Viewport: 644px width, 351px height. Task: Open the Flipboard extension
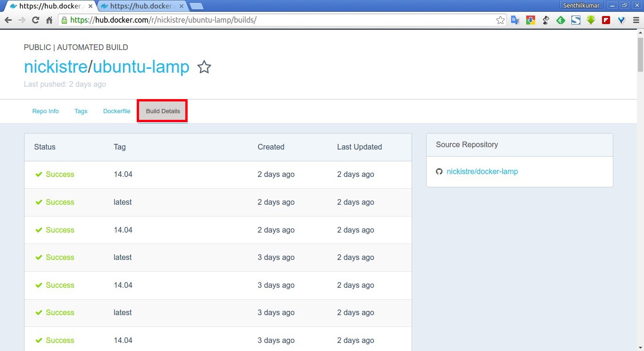pos(606,20)
